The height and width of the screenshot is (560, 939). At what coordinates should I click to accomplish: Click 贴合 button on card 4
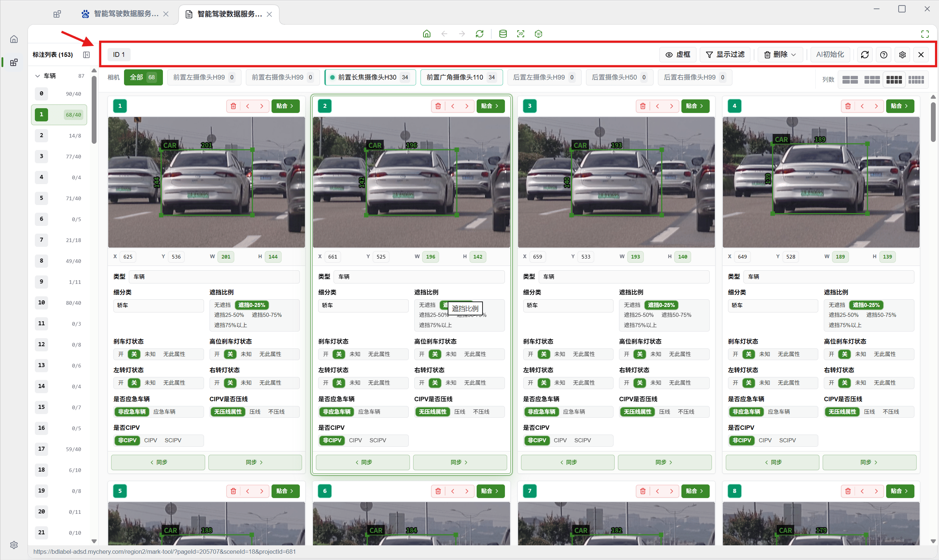pyautogui.click(x=899, y=106)
